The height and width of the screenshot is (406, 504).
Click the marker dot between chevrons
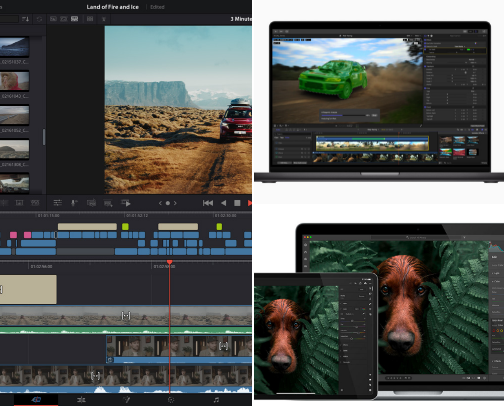[168, 203]
